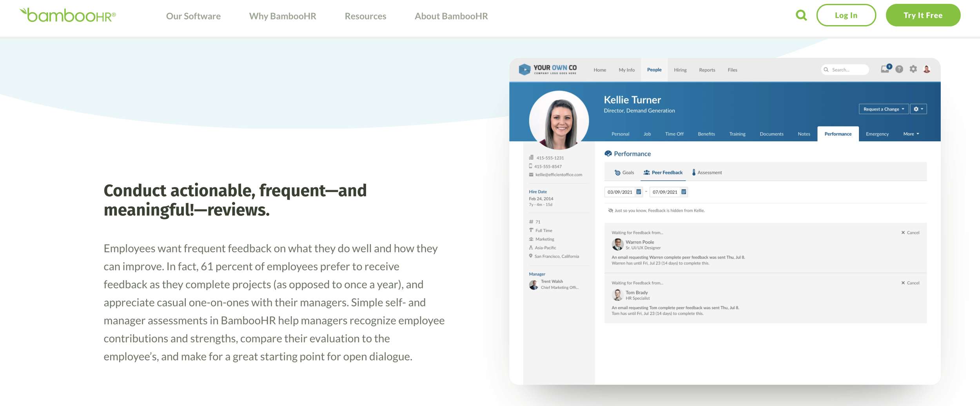Open the Personal profile tab
Image resolution: width=980 pixels, height=406 pixels.
tap(620, 134)
